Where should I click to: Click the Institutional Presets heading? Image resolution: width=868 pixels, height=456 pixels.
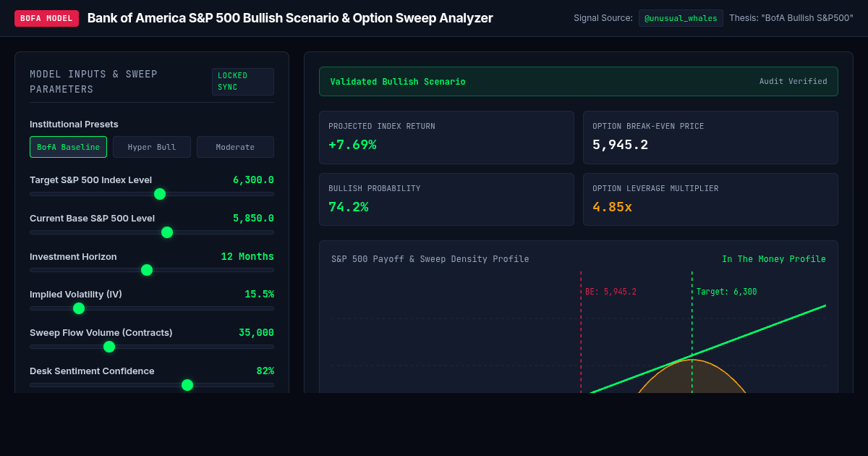coord(74,124)
